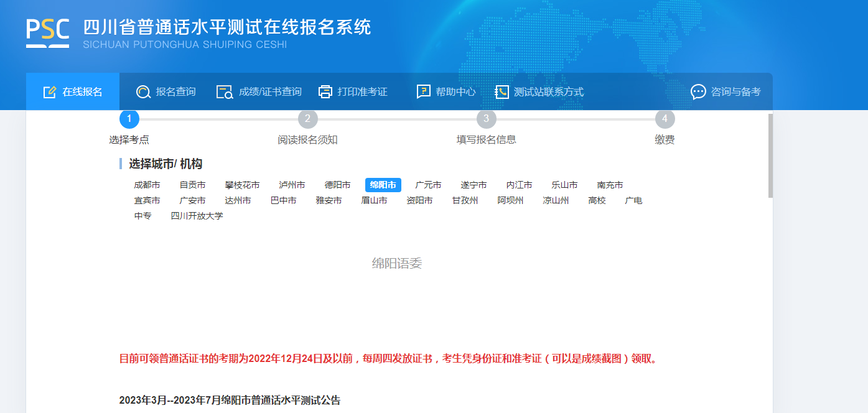
Task: Select 成都市 from the city list
Action: coord(147,185)
